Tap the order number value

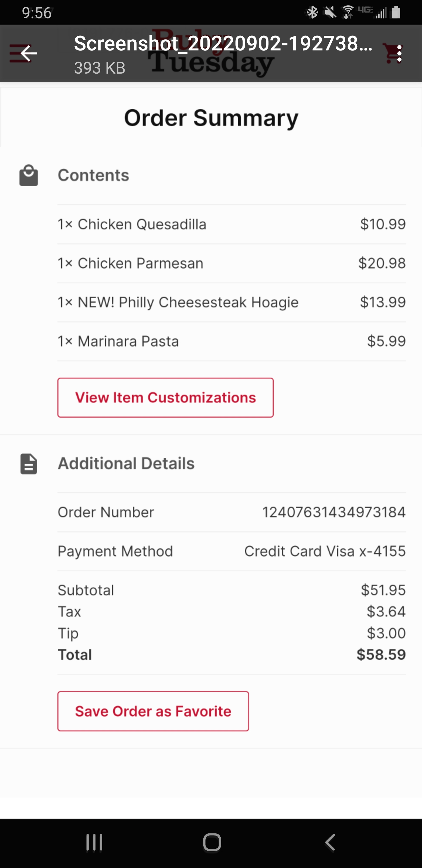[333, 513]
